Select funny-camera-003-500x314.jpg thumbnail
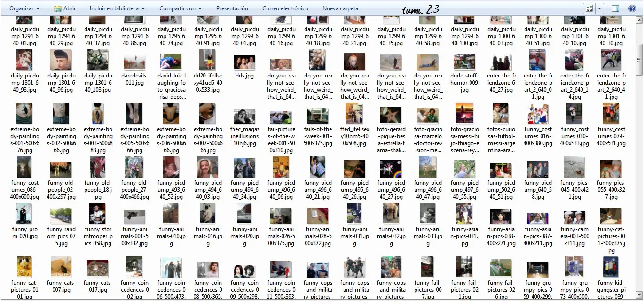This screenshot has width=644, height=301. pyautogui.click(x=574, y=216)
